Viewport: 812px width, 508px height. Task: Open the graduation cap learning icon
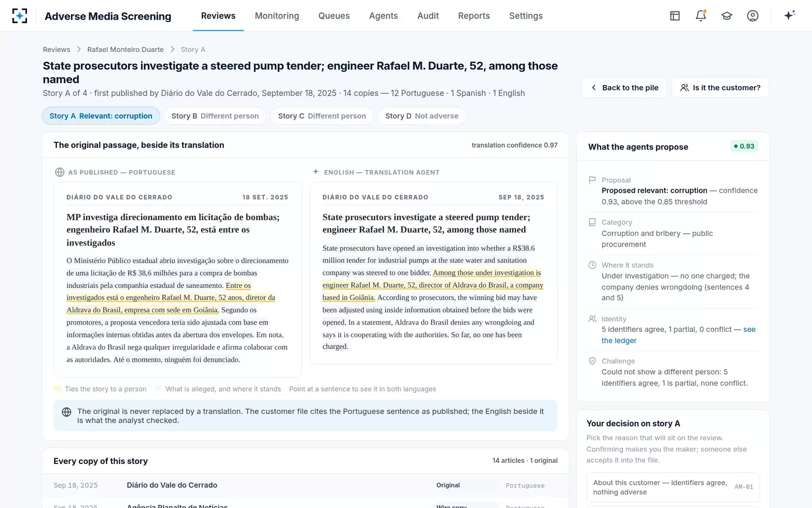pos(727,16)
